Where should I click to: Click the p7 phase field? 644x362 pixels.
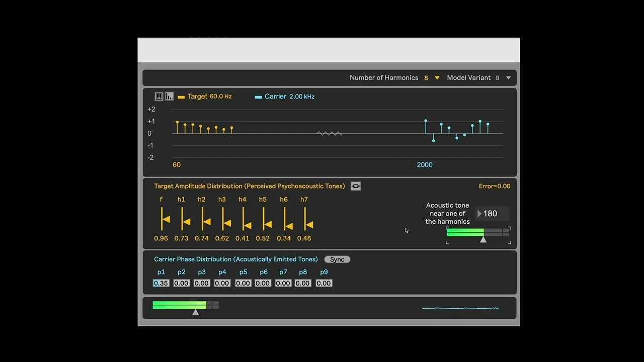point(283,283)
